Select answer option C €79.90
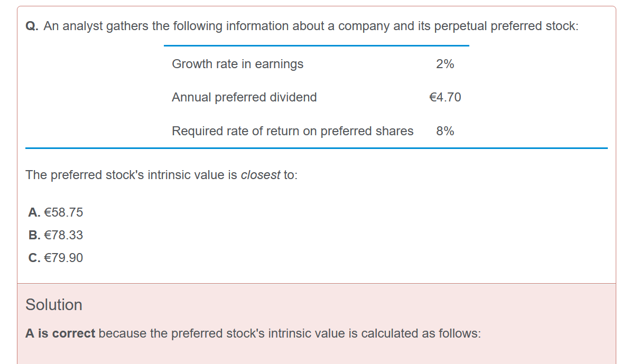The height and width of the screenshot is (364, 630). point(55,257)
